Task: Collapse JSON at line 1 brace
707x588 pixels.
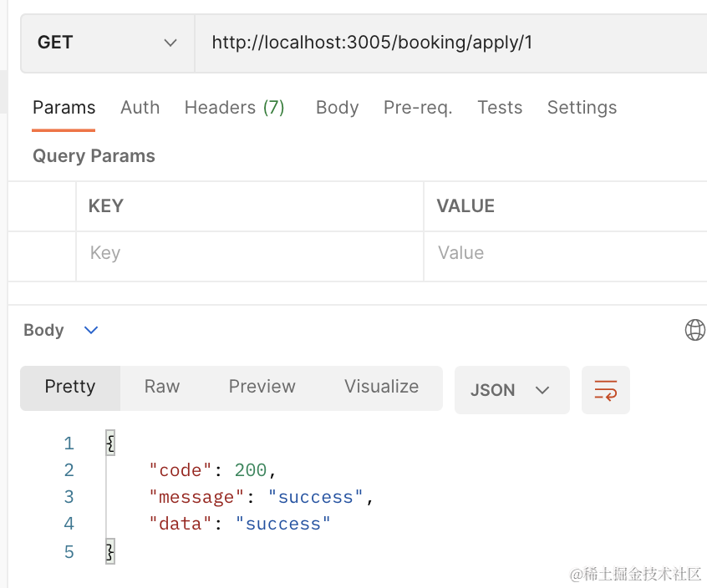Action: click(x=110, y=443)
